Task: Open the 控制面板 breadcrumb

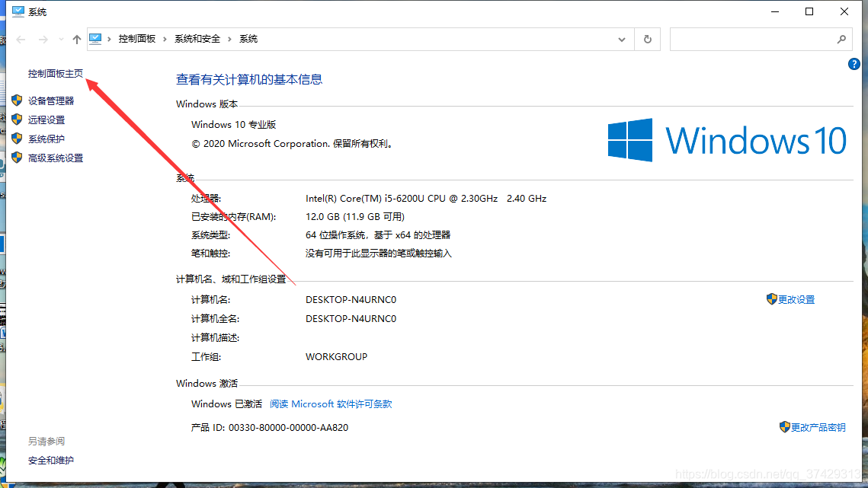Action: tap(136, 39)
